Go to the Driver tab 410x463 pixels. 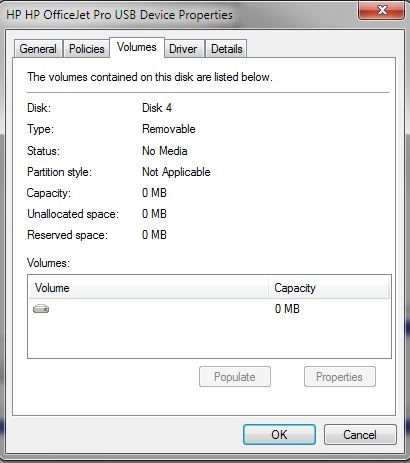coord(183,49)
